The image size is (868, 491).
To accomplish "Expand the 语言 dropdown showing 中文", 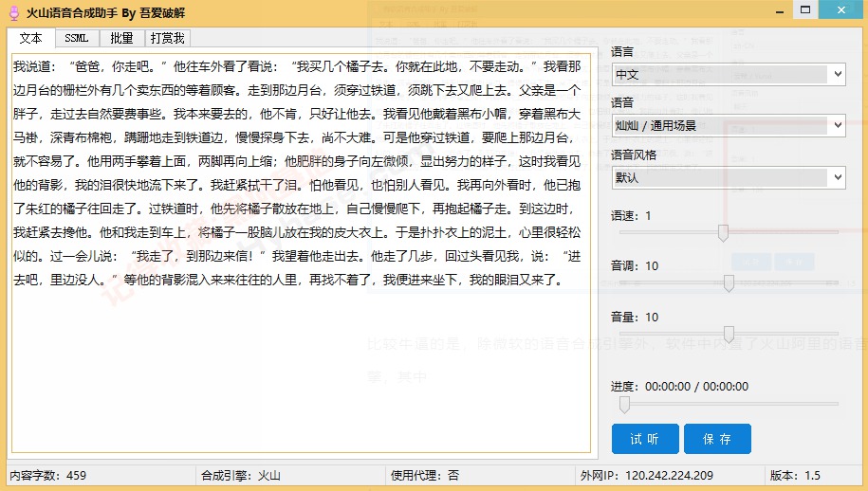I will click(729, 74).
